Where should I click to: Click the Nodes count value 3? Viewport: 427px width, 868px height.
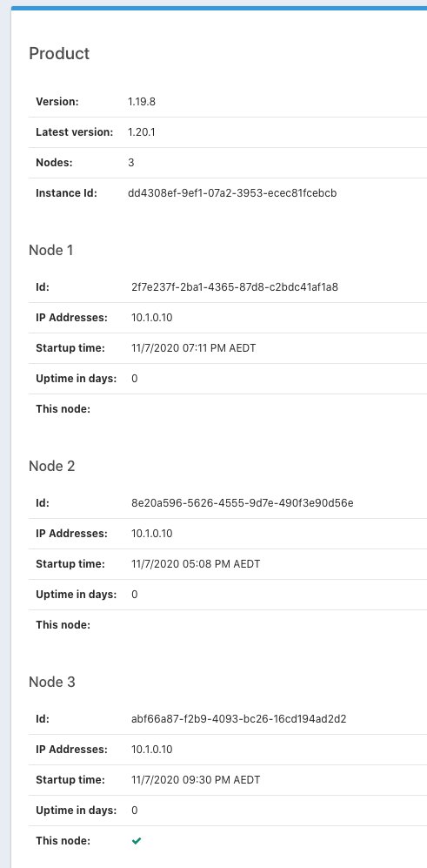(x=131, y=163)
